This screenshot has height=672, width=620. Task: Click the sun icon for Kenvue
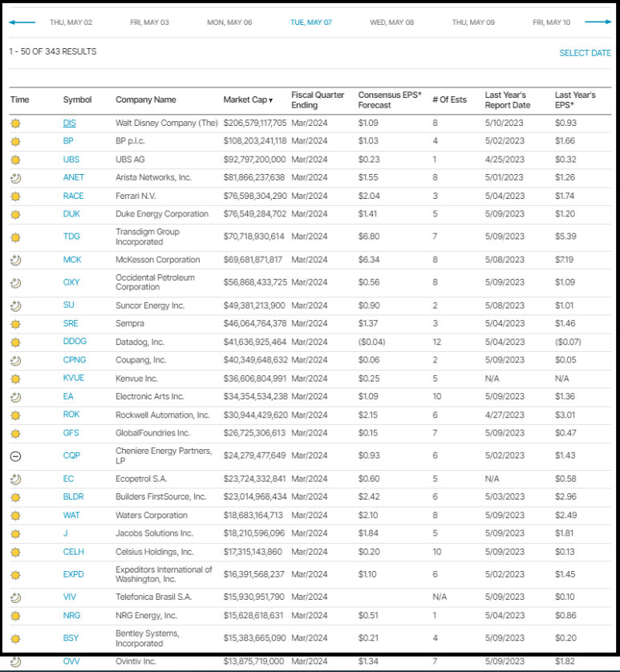pyautogui.click(x=15, y=379)
